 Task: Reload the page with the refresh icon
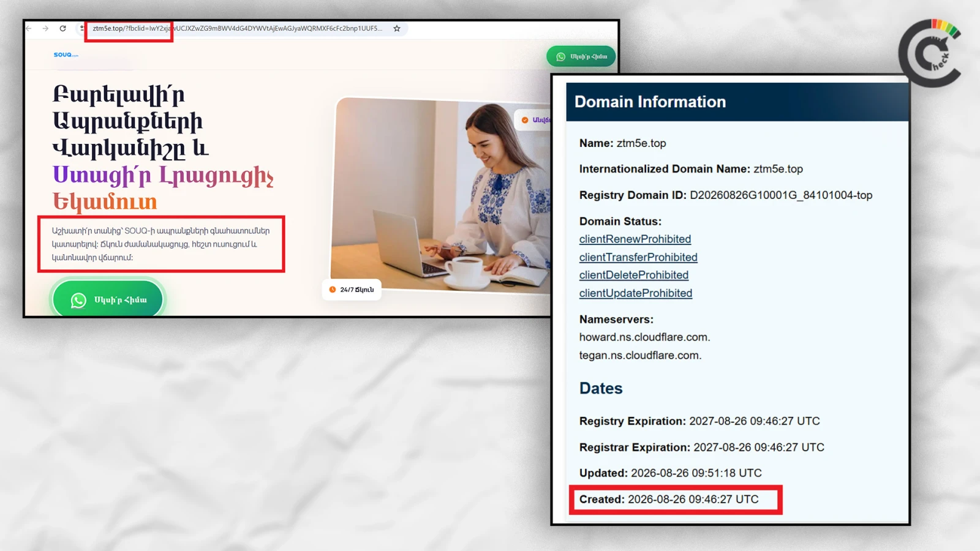[62, 28]
